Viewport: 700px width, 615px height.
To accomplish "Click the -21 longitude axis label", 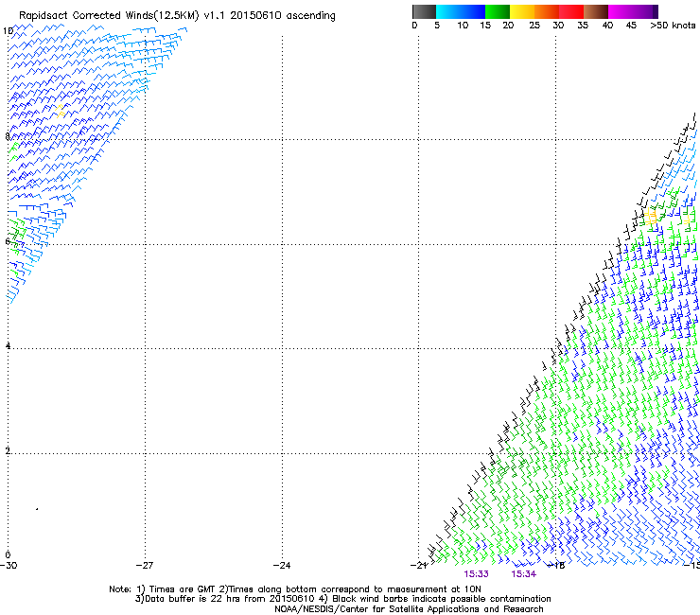I will tap(419, 566).
